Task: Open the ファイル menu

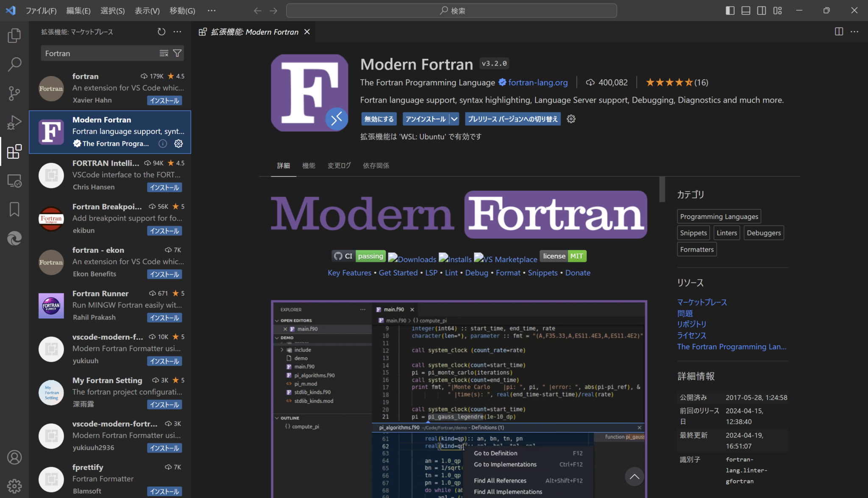Action: click(41, 10)
